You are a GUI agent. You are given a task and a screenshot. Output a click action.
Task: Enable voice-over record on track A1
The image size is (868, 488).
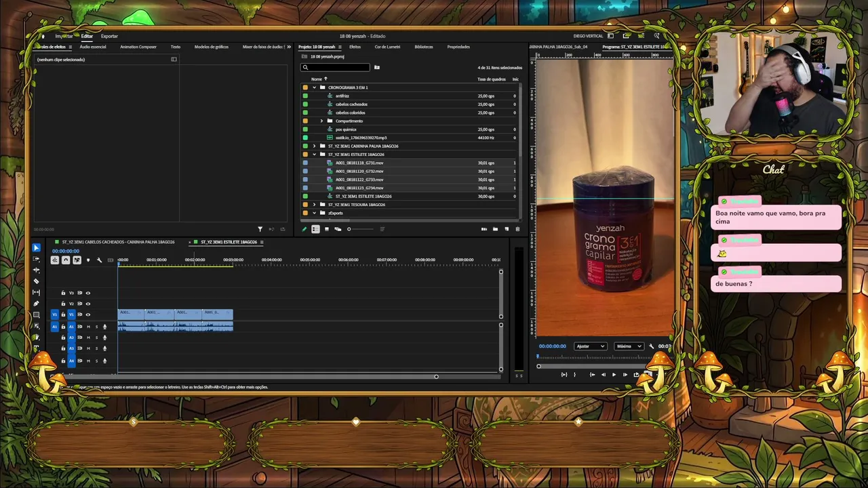coord(104,327)
